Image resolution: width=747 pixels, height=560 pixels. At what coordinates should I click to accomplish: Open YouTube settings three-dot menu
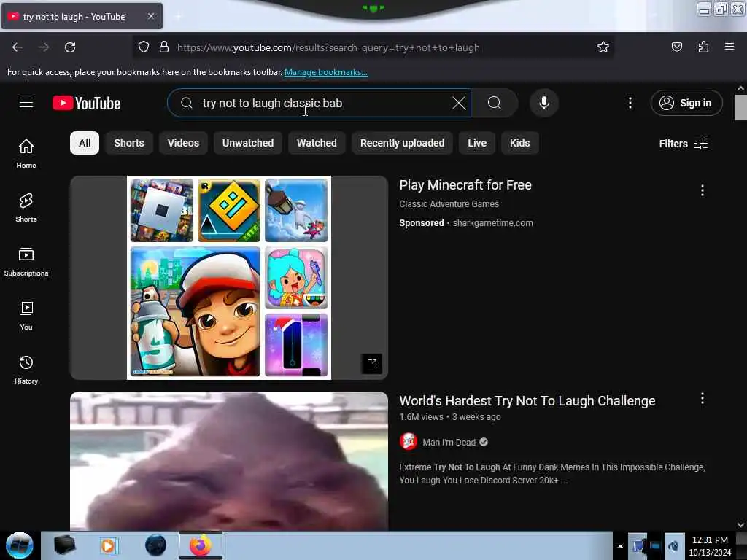(630, 103)
